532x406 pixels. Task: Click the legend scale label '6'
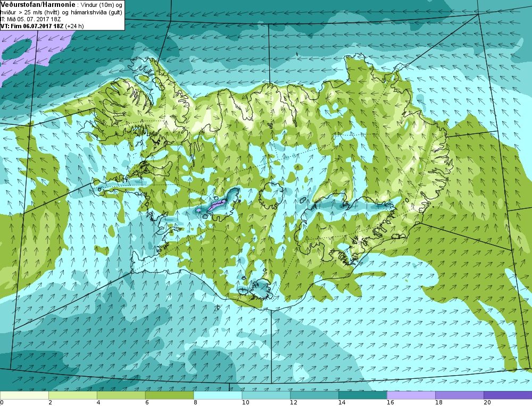[x=147, y=403]
